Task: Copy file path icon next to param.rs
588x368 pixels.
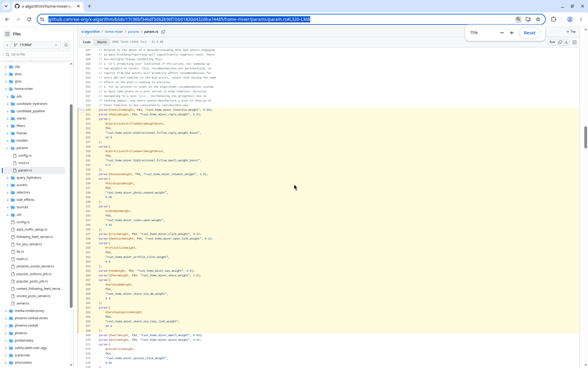Action: [163, 32]
